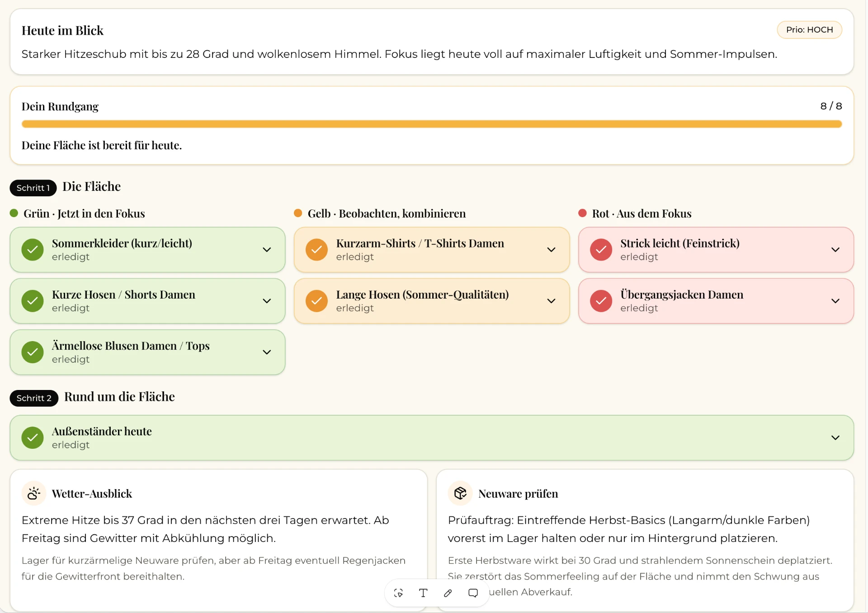868x613 pixels.
Task: Expand the Lange Hosen (Sommer-Qualitäten) chevron
Action: [551, 301]
